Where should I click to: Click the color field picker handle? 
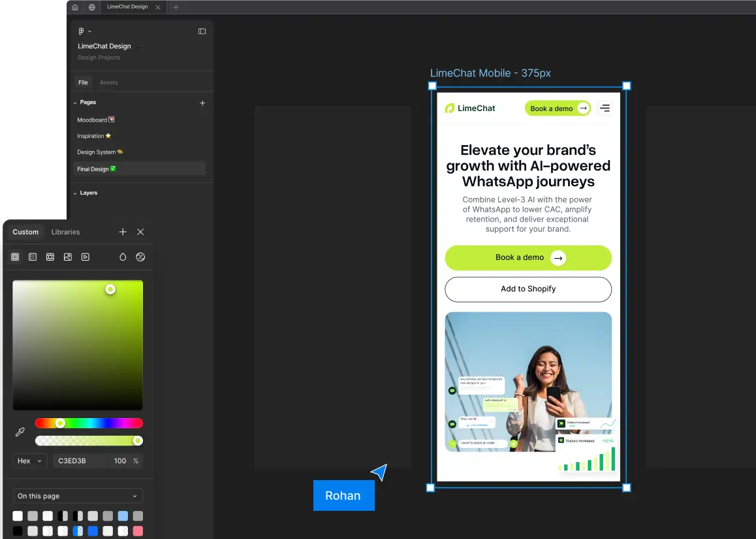[x=110, y=289]
